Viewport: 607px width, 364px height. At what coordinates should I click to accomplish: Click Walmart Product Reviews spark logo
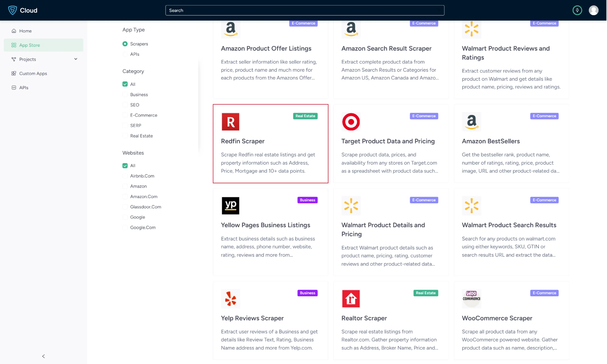tap(471, 29)
